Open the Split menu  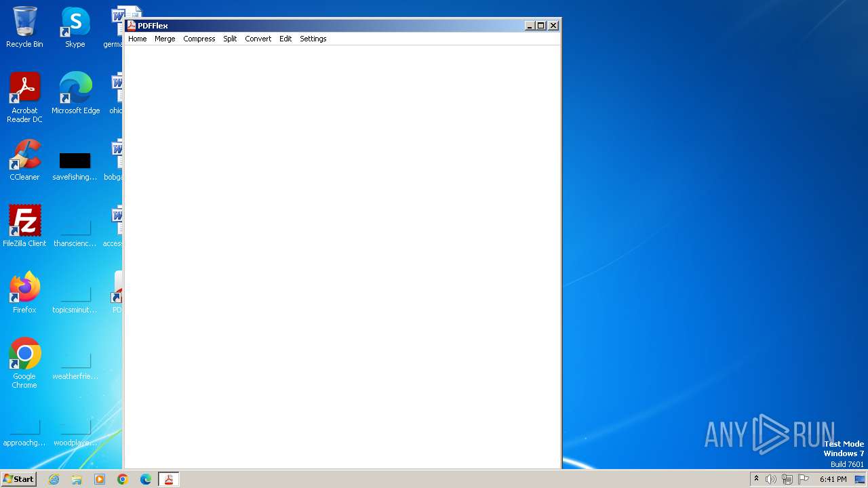230,39
